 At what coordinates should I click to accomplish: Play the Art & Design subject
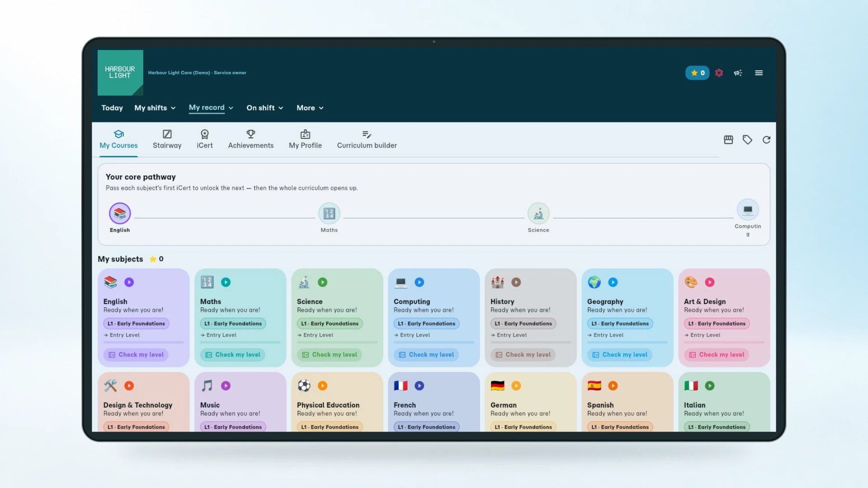point(710,282)
